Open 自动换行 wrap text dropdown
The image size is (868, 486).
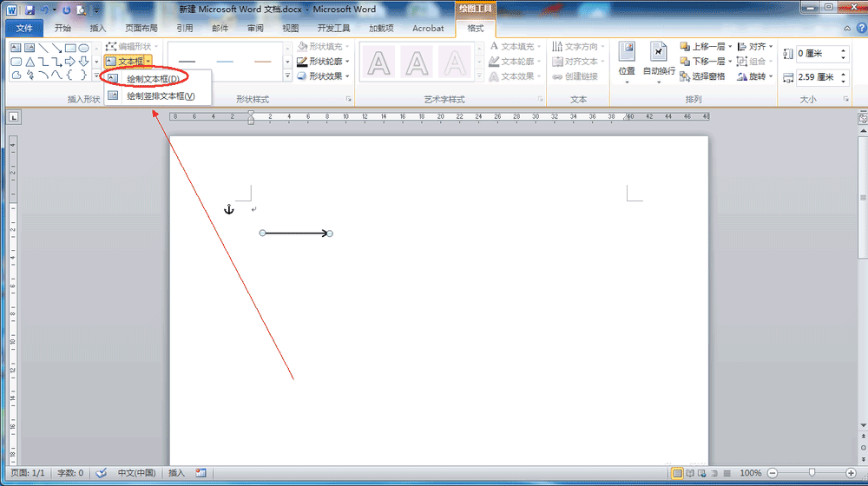pyautogui.click(x=658, y=62)
